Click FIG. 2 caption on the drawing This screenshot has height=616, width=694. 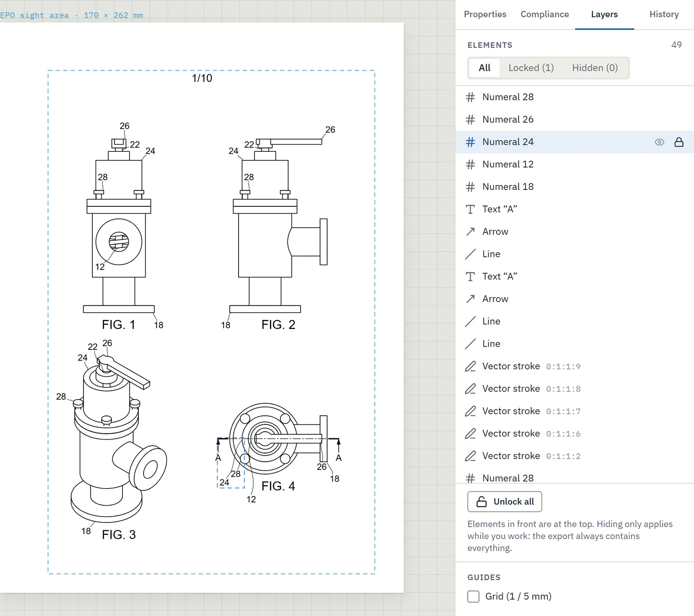tap(278, 325)
